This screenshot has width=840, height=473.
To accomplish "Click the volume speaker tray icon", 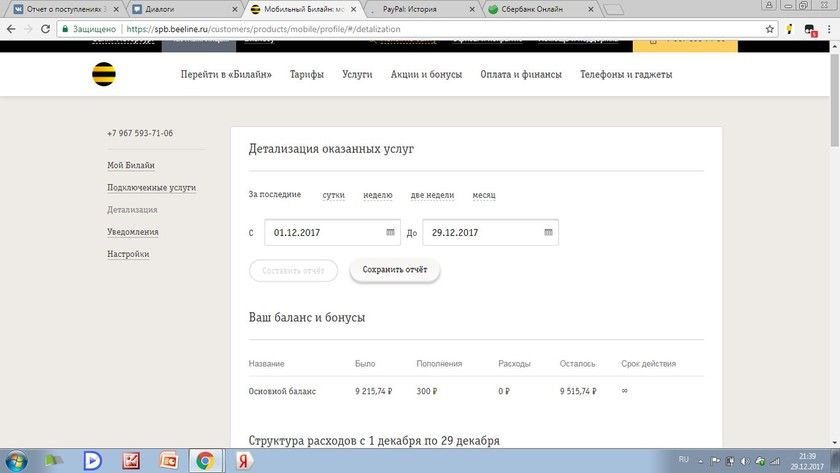I will tap(745, 461).
